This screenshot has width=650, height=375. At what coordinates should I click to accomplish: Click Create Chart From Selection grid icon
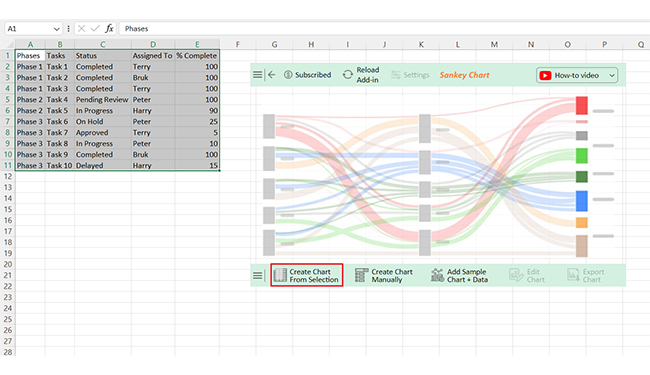point(280,275)
